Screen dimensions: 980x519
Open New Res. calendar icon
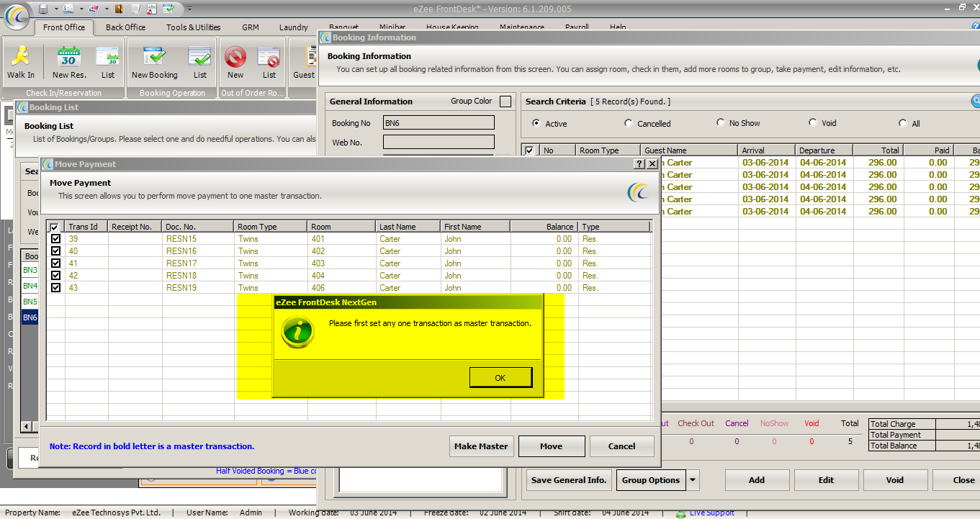coord(68,56)
